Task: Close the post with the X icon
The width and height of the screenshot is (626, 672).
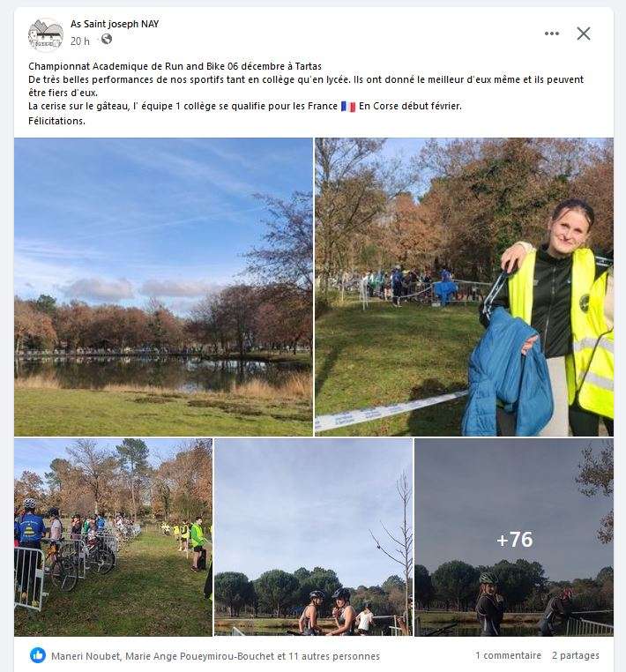Action: (x=583, y=34)
